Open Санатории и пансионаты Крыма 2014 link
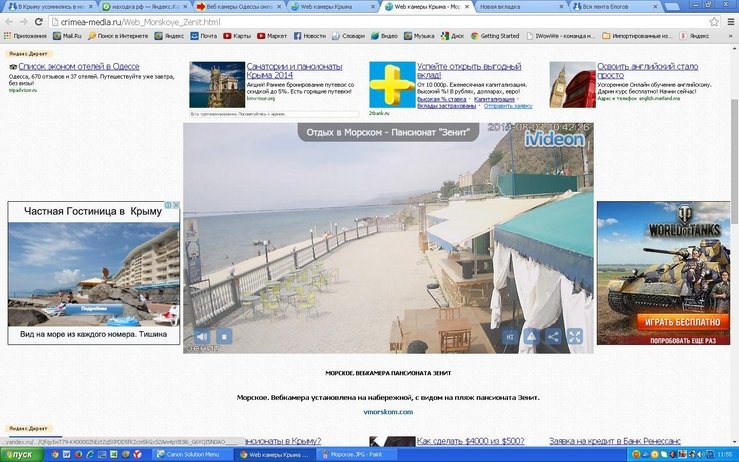Viewport: 739px width, 462px height. pyautogui.click(x=295, y=71)
